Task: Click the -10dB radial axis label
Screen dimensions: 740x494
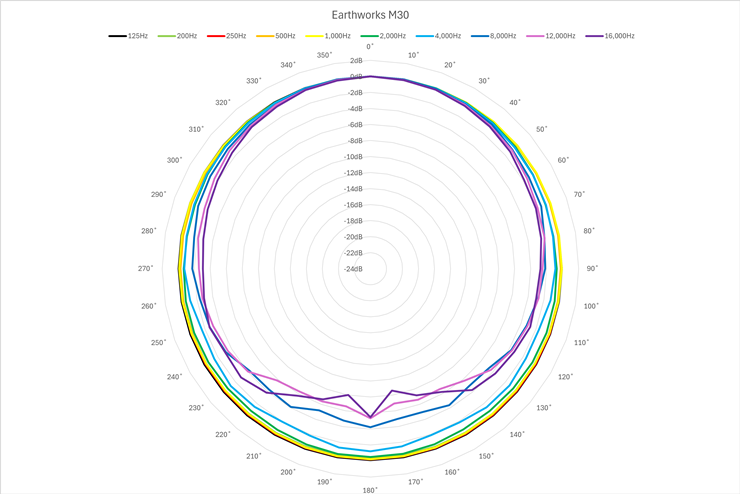Action: pos(353,157)
